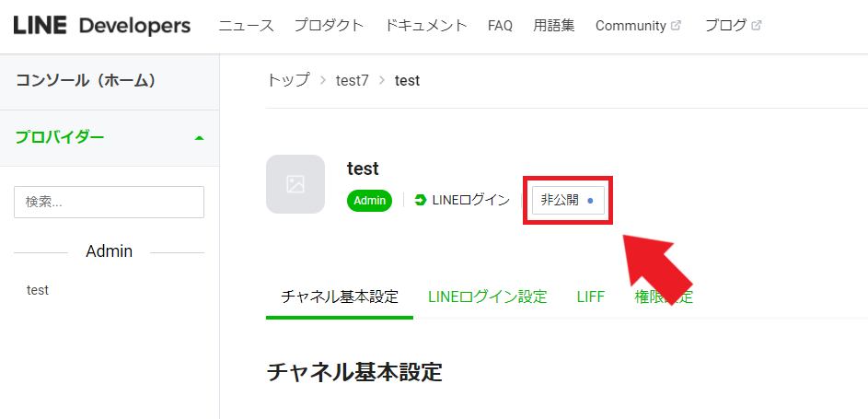Click the 非公開 status button

[568, 201]
